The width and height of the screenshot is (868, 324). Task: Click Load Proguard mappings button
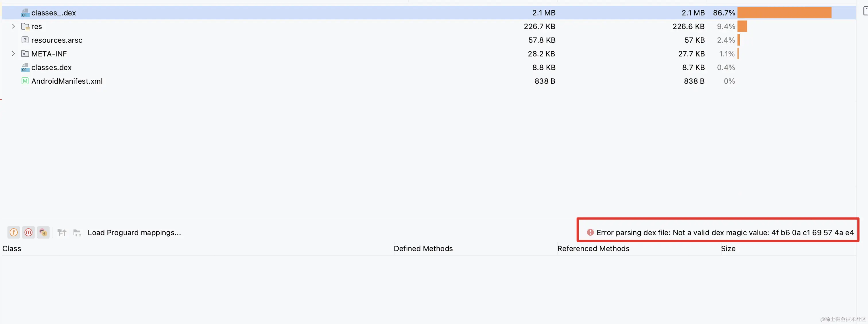click(x=134, y=233)
